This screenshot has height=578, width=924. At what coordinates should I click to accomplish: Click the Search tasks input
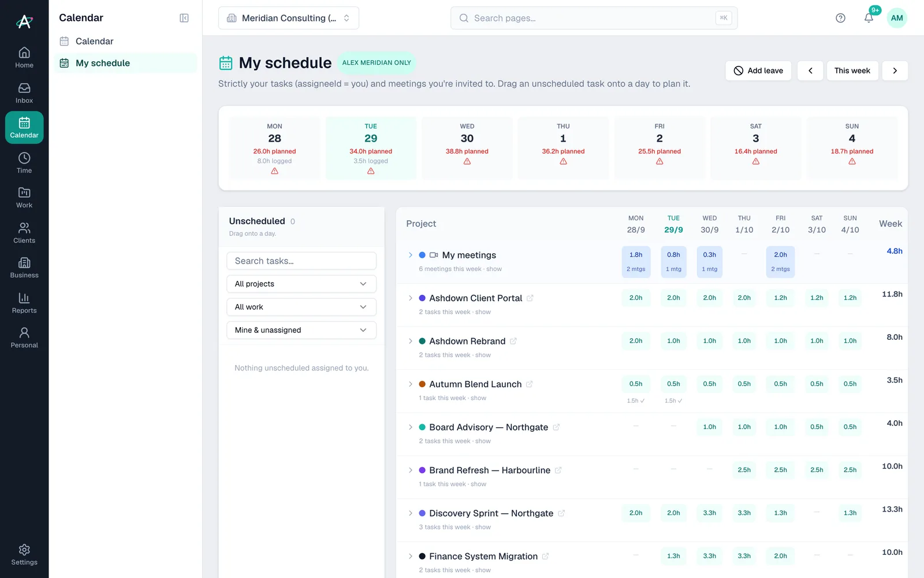(301, 261)
